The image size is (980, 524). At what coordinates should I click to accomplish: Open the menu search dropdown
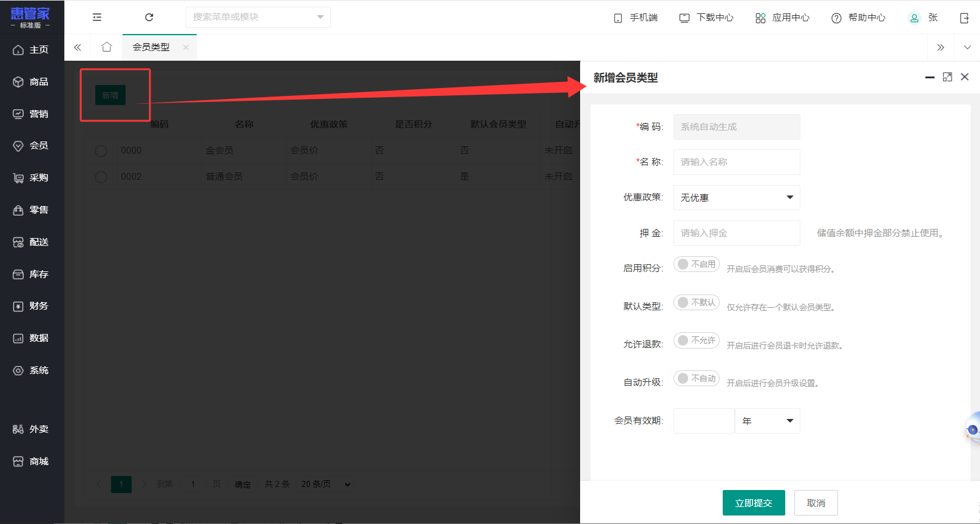point(258,17)
